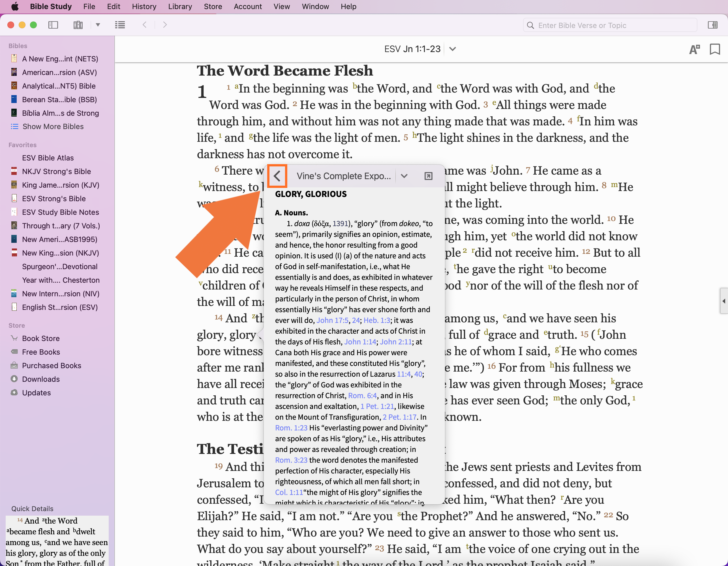Image resolution: width=728 pixels, height=566 pixels.
Task: Toggle the right side panel icon
Action: 713,25
